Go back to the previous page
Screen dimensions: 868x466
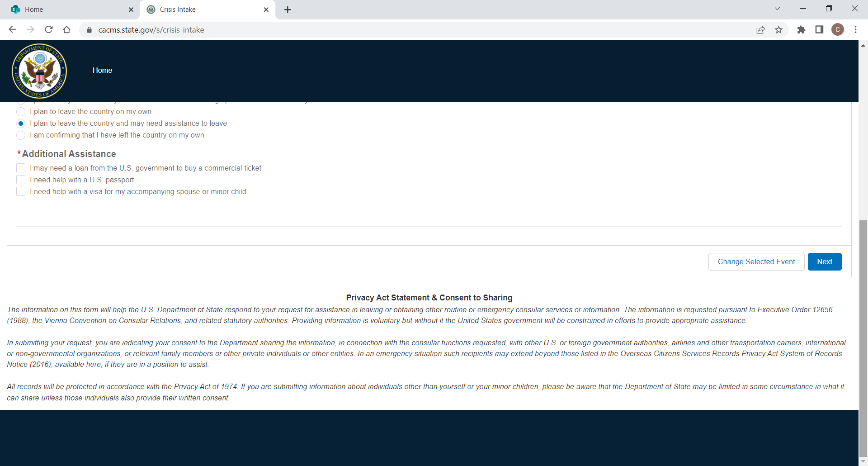[x=12, y=29]
